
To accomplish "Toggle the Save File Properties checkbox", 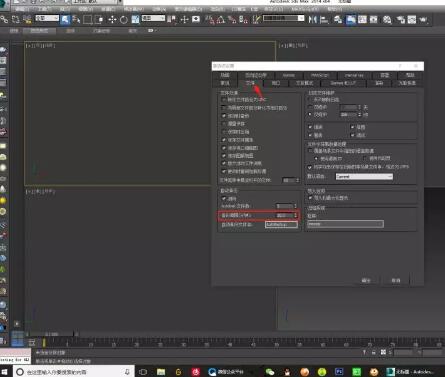I will (x=224, y=140).
